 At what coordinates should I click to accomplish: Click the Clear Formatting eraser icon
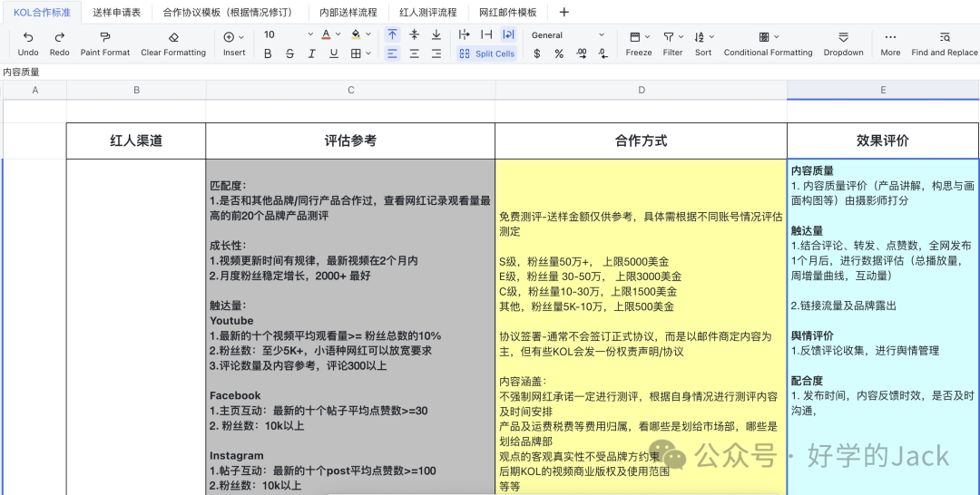pos(173,37)
